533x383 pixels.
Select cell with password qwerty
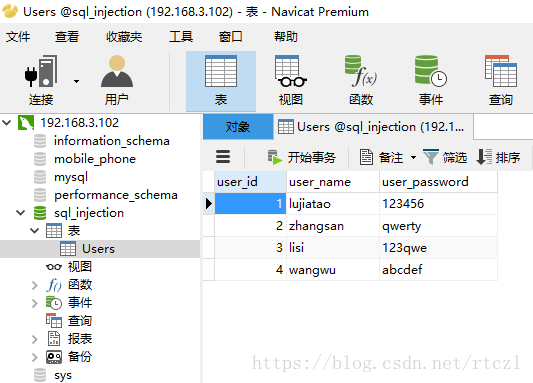point(439,226)
